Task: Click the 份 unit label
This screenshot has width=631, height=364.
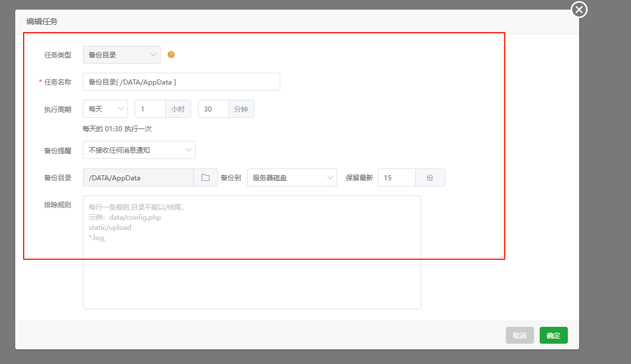Action: (430, 177)
